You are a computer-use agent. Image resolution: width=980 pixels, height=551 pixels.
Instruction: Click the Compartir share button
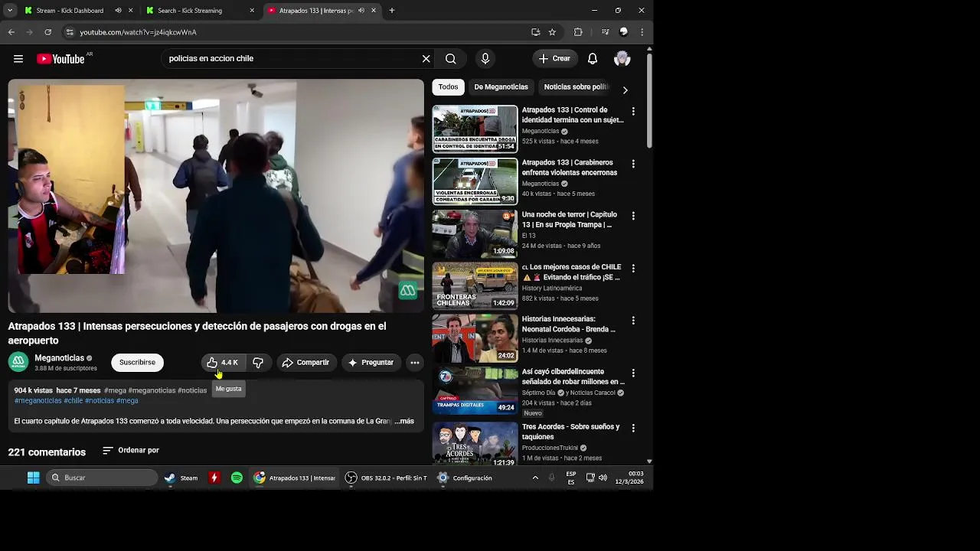click(305, 363)
